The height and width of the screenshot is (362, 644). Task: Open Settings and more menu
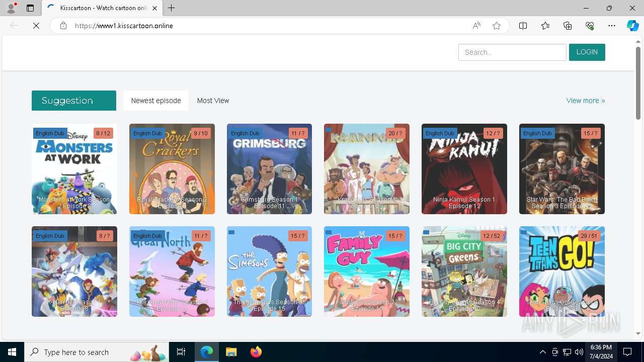[612, 26]
